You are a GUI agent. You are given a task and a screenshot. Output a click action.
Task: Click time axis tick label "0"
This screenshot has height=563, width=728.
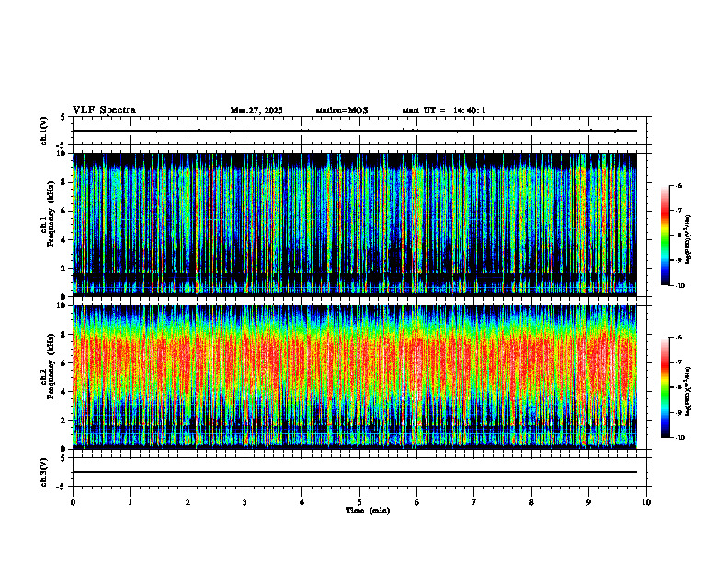[x=73, y=502]
